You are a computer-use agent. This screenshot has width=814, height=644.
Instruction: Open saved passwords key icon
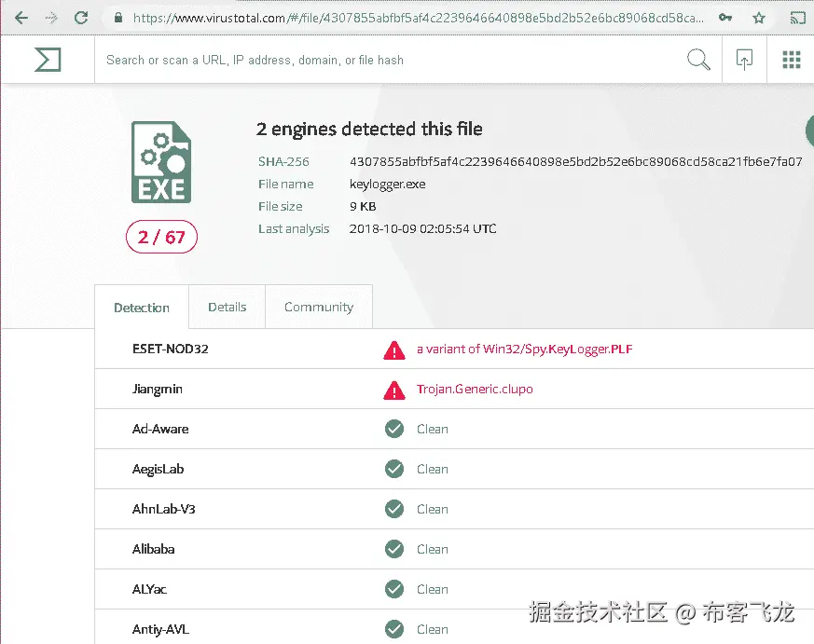tap(725, 18)
